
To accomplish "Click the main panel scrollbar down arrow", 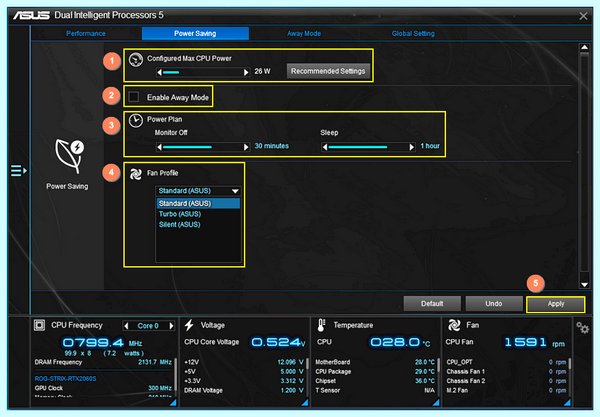I will (584, 285).
